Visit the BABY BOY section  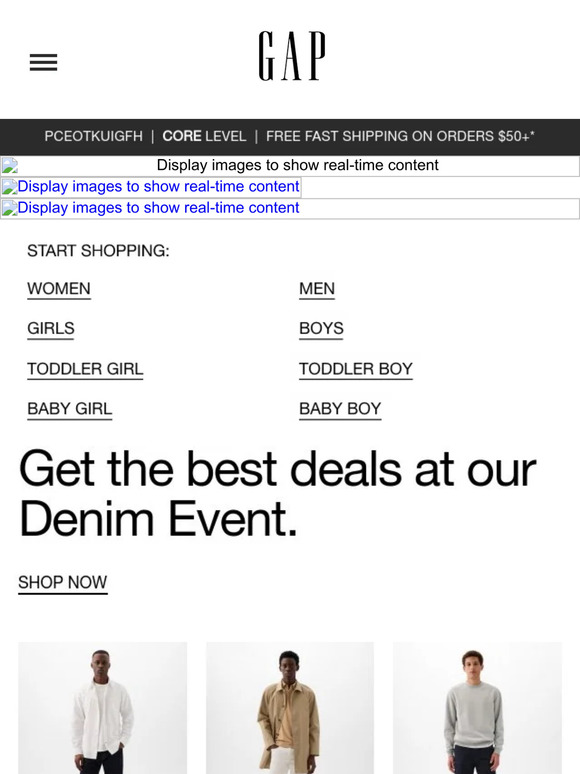(340, 409)
